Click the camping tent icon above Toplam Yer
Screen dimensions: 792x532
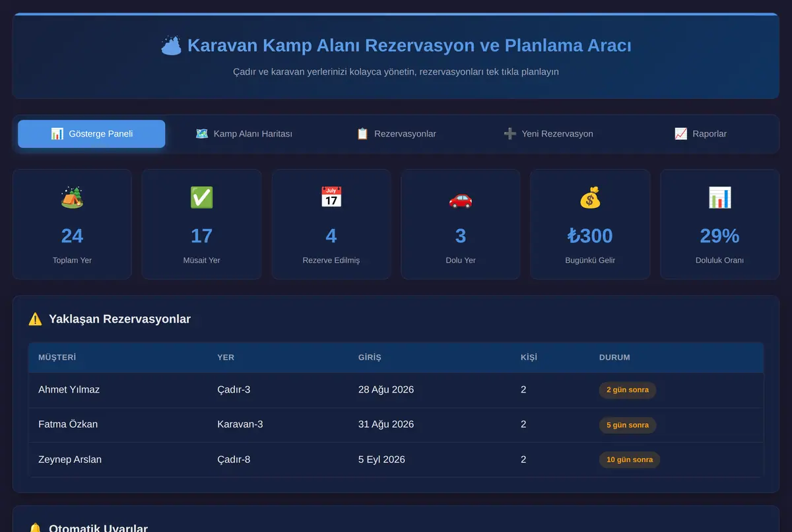(72, 197)
